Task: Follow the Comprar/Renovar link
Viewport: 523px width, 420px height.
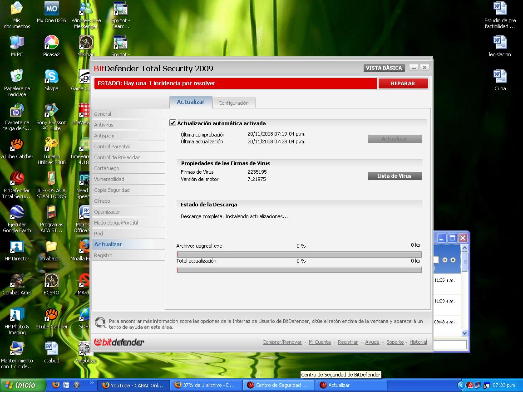Action: coord(282,342)
